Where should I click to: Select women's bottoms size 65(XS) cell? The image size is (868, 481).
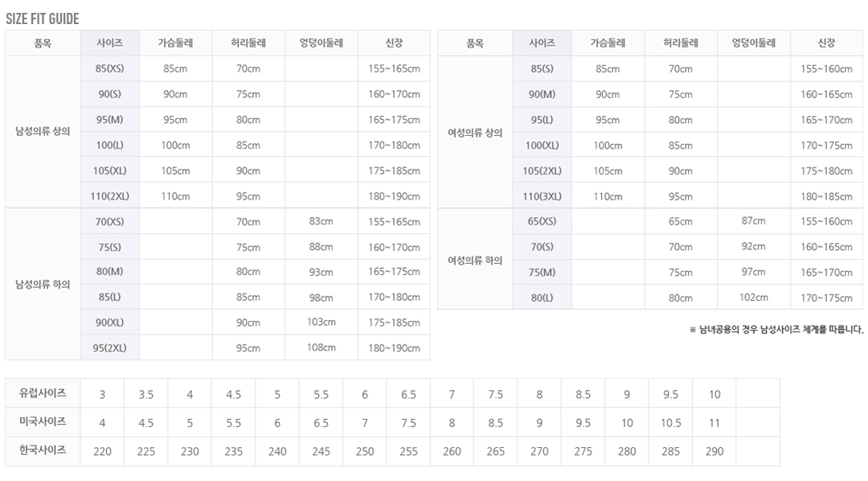point(542,221)
